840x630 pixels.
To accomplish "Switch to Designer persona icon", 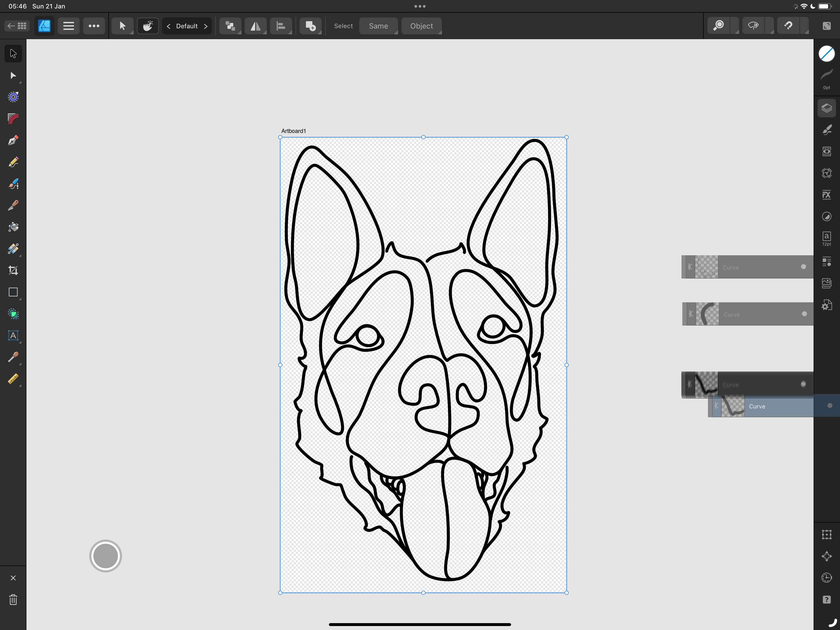I will click(44, 26).
